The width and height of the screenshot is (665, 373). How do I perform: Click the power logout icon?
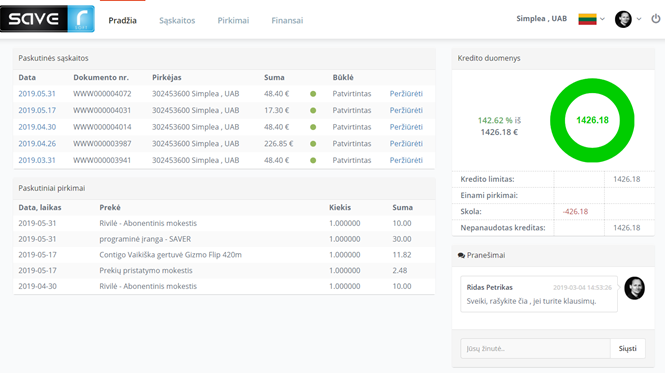point(656,19)
